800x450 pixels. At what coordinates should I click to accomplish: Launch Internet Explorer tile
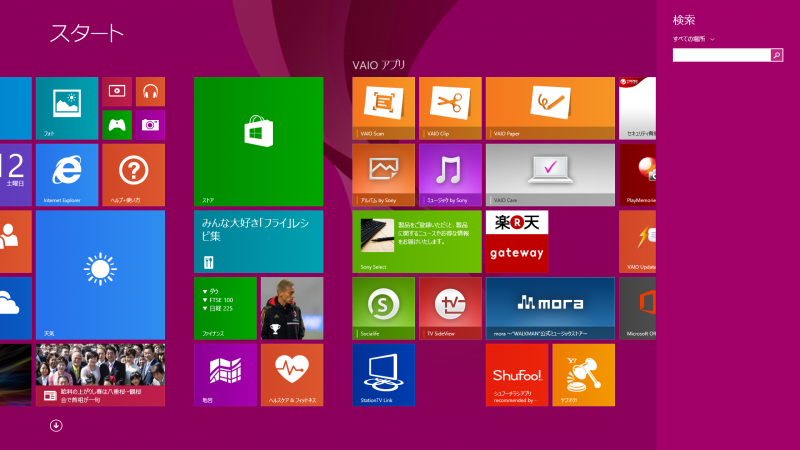[67, 174]
